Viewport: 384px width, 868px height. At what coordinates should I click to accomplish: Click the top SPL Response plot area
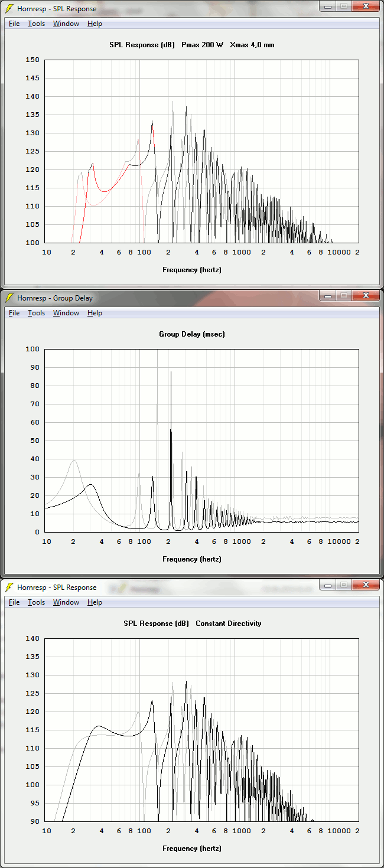tap(201, 151)
